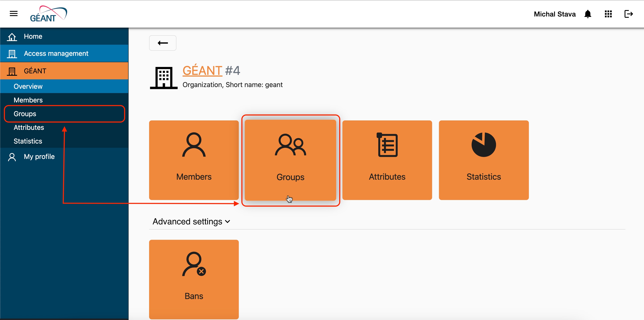Open the Attributes tile

pos(387,160)
